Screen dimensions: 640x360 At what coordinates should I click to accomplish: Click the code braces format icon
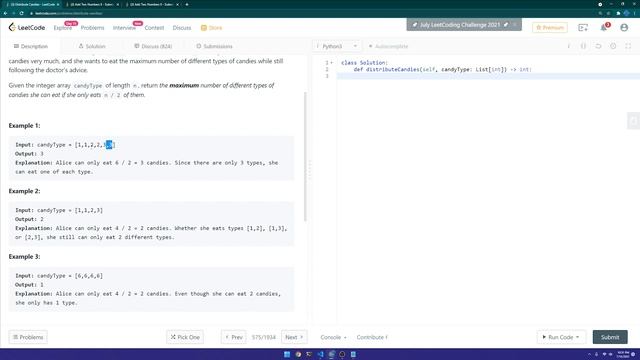(583, 46)
